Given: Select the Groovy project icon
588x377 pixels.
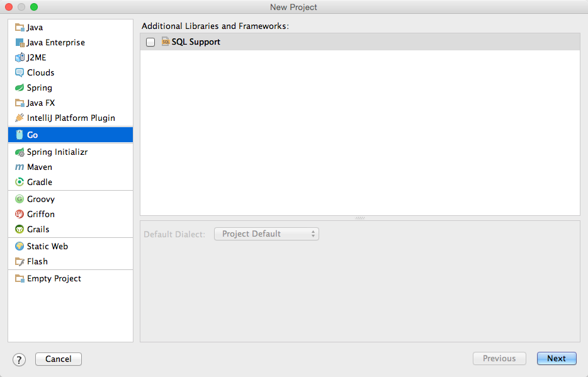Looking at the screenshot, I should tap(20, 199).
